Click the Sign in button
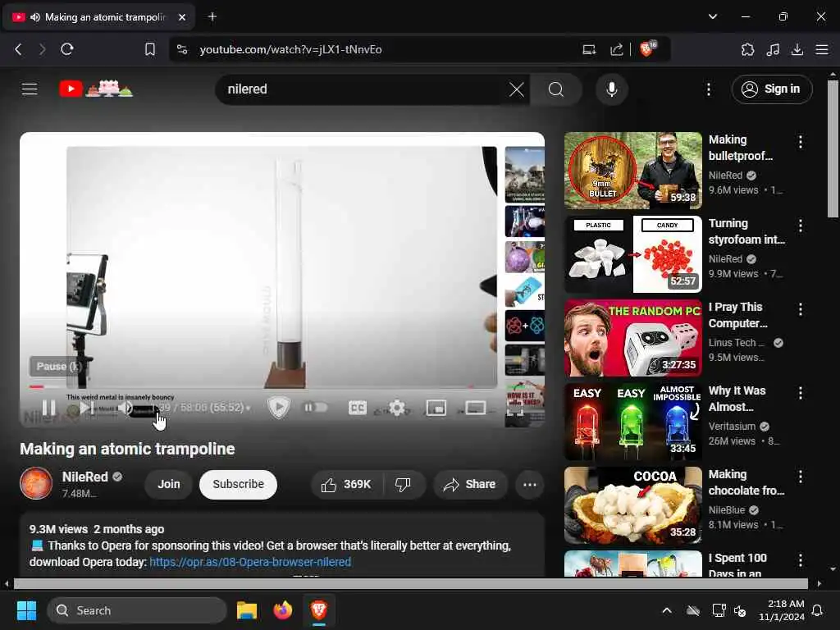This screenshot has height=630, width=840. coord(771,89)
